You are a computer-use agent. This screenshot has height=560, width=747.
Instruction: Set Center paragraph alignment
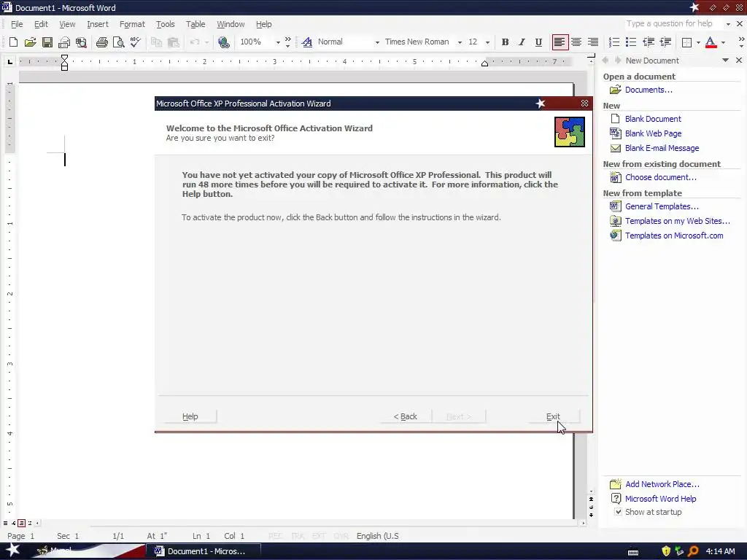pos(576,42)
